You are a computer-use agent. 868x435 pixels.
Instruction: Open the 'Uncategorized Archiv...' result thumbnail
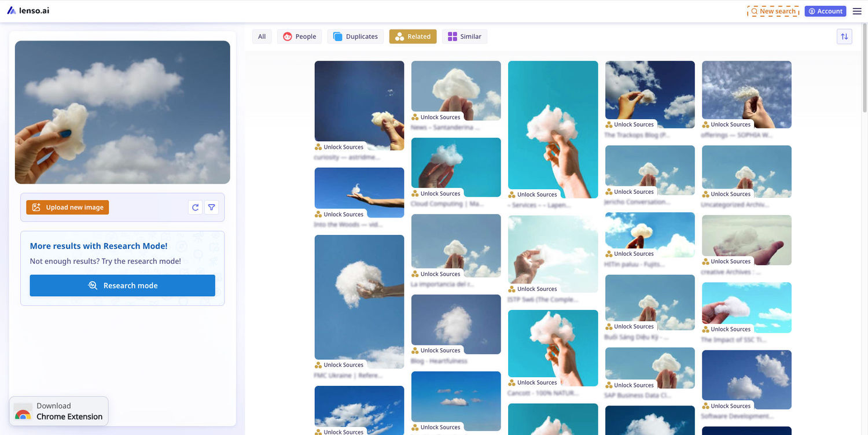(x=746, y=171)
